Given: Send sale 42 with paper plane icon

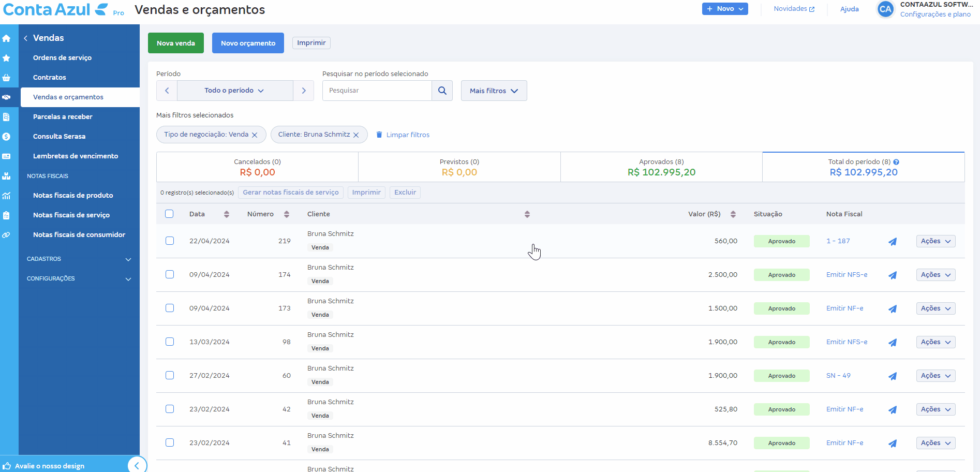Looking at the screenshot, I should click(893, 410).
